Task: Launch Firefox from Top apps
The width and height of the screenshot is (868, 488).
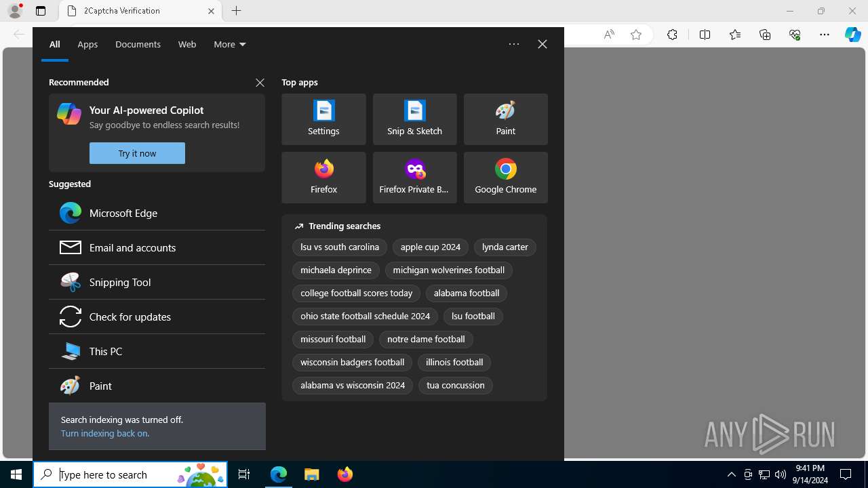Action: click(323, 178)
